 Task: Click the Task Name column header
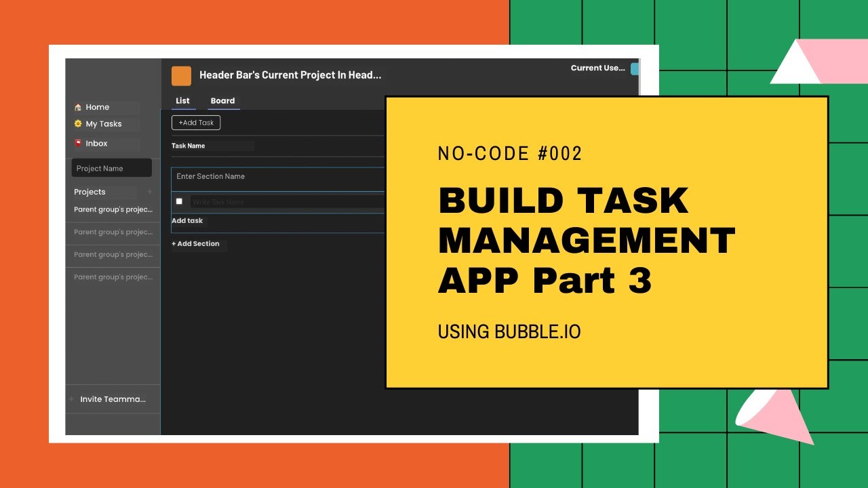coord(189,146)
